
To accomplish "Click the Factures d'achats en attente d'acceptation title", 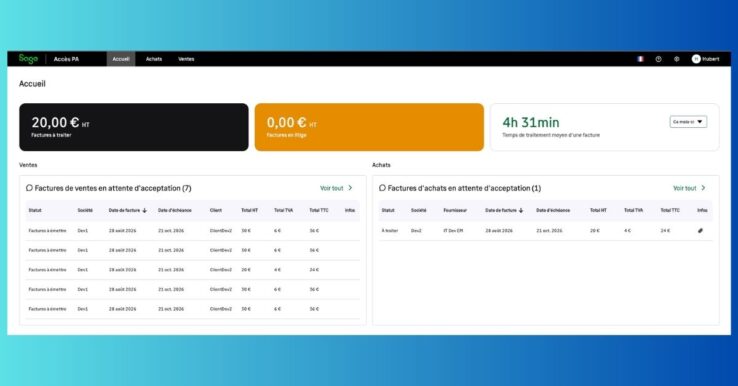I will tap(464, 188).
